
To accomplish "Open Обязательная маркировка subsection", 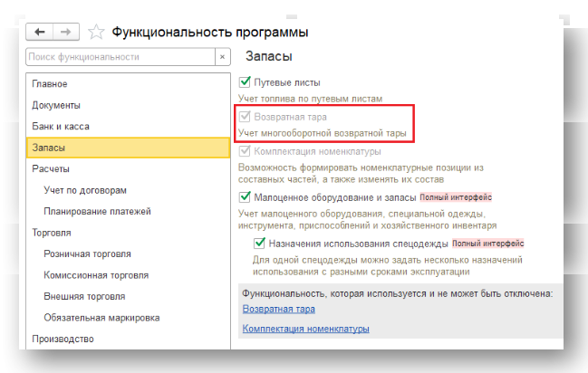I will 128,318.
